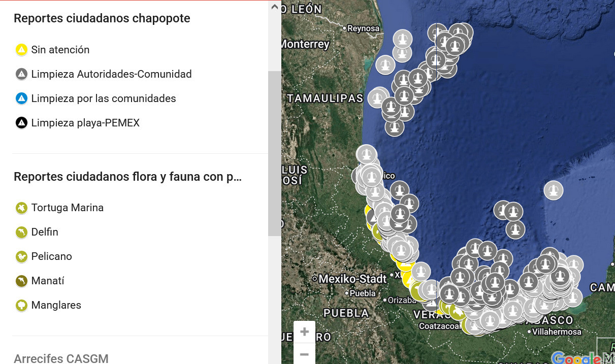Click the Tortuga Marina turtle icon
Viewport: 615px width, 364px height.
pyautogui.click(x=21, y=208)
